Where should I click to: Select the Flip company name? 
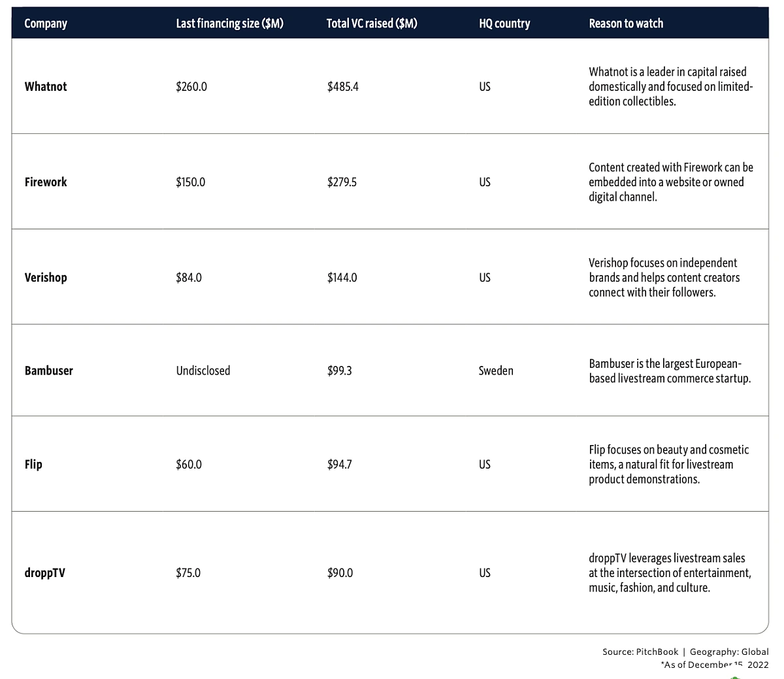[x=33, y=464]
